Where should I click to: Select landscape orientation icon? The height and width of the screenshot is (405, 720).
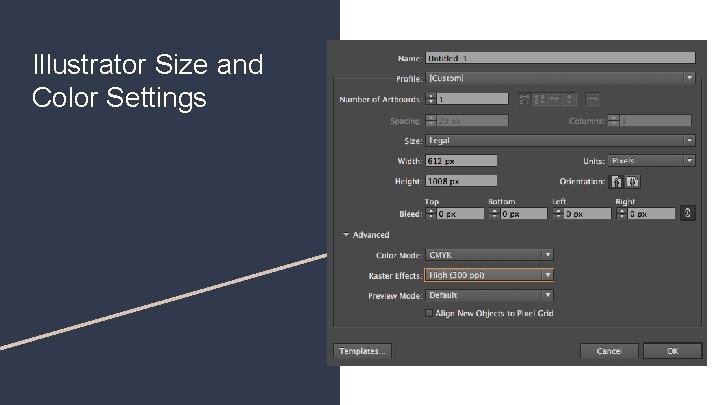tap(632, 181)
